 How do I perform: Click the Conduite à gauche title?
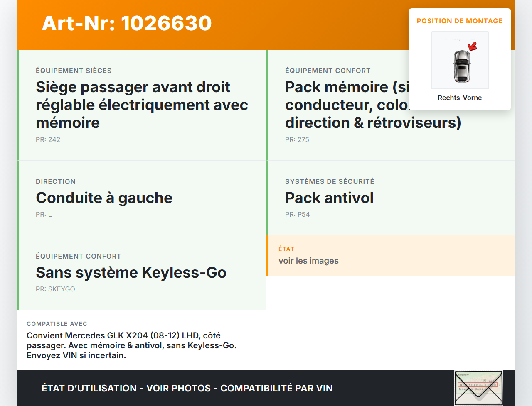104,198
